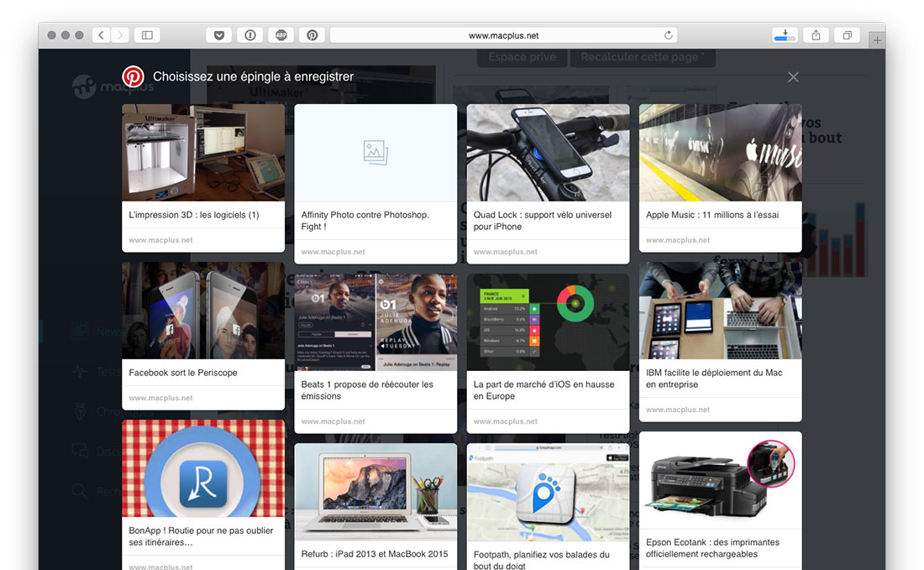Select the Epson Ecotank printer image
The image size is (924, 570).
(720, 480)
